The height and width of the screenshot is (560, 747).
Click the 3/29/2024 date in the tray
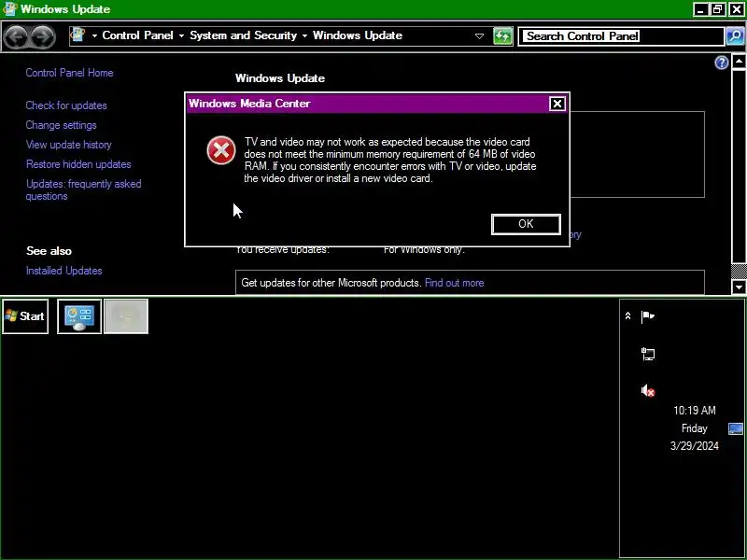click(x=694, y=446)
